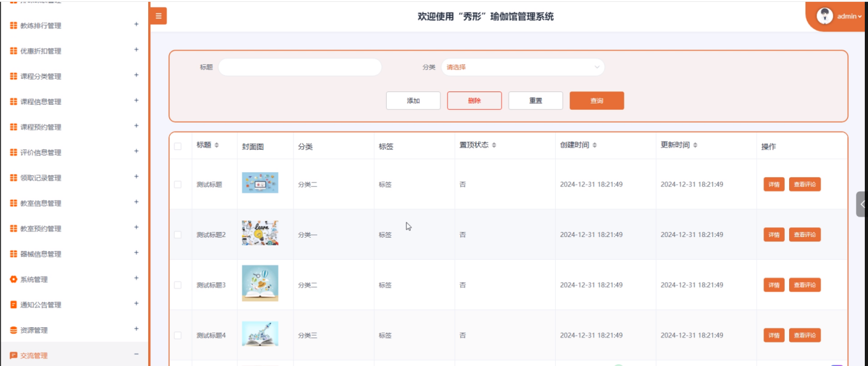
Task: Click the 领取记录管理 grid icon
Action: (x=13, y=178)
